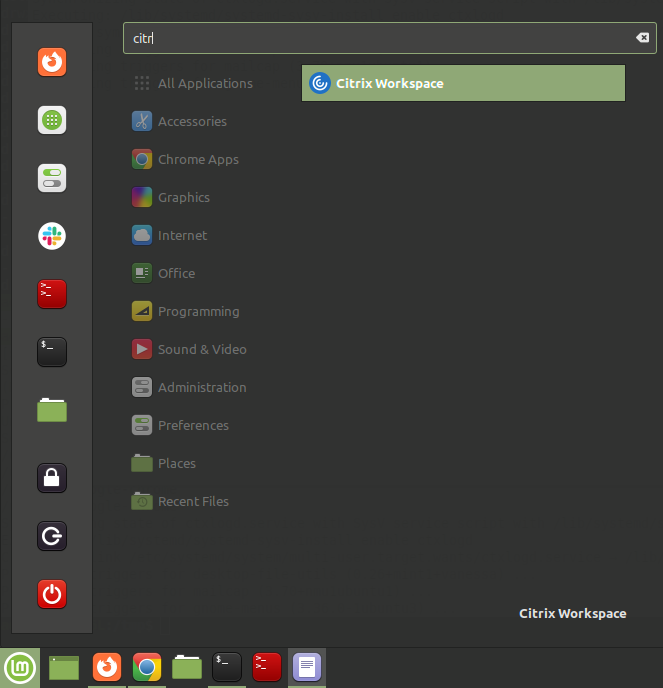Click the red power Quit icon
Screen dimensions: 663x688
52,594
